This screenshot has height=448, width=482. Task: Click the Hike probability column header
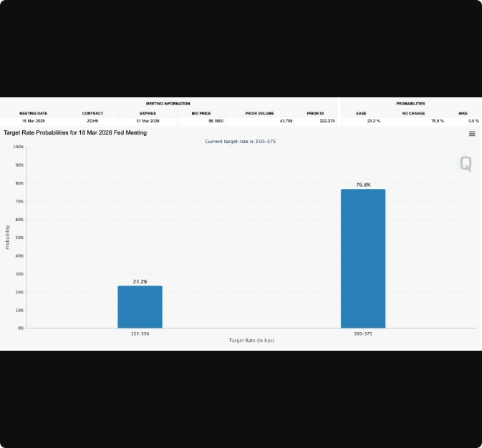(x=463, y=113)
